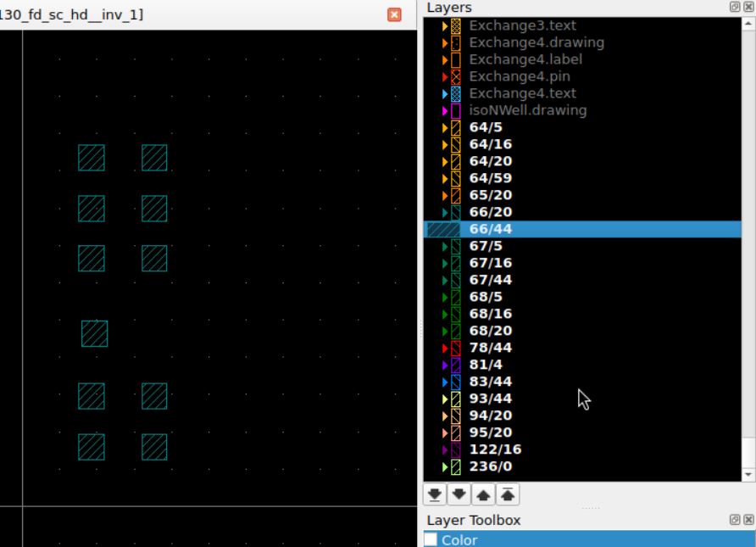The width and height of the screenshot is (756, 547).
Task: Click the move layer down arrow
Action: pyautogui.click(x=460, y=495)
